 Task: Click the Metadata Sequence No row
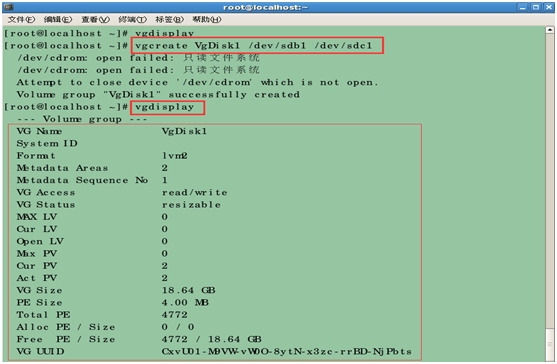click(92, 180)
